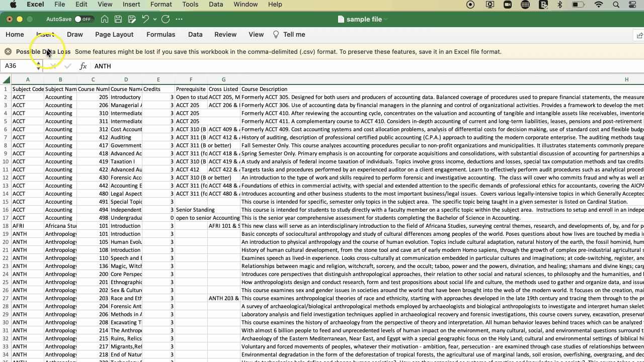Image resolution: width=644 pixels, height=362 pixels.
Task: Click the Share icon at ribbon right
Action: (x=639, y=35)
